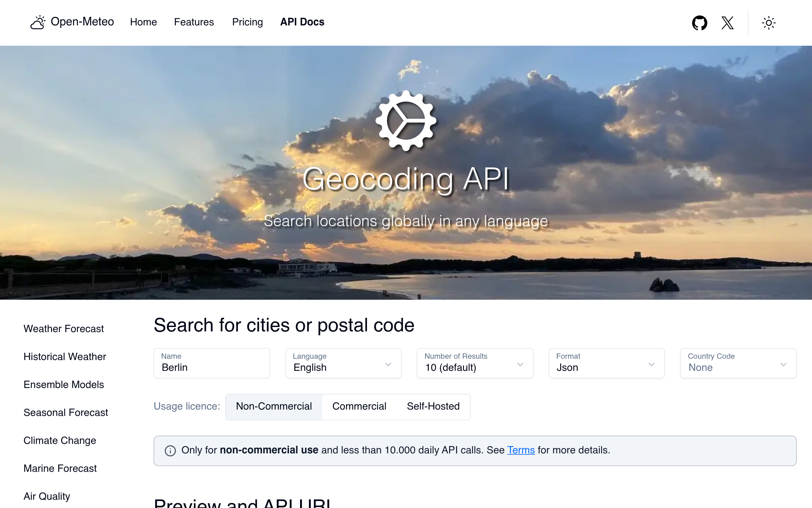
Task: Open Marine Forecast in the sidebar
Action: pyautogui.click(x=60, y=468)
